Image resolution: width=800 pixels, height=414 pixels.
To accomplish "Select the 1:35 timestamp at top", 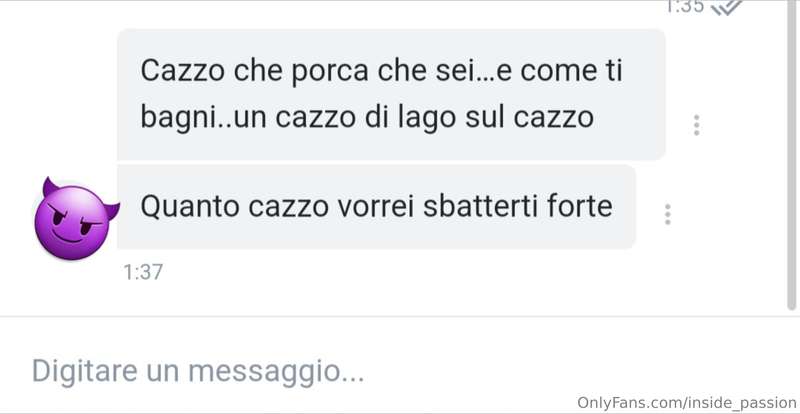I will coord(685,6).
